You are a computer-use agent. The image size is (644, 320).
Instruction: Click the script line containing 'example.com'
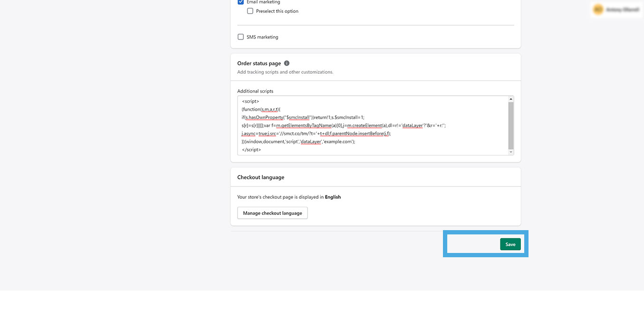pos(298,142)
